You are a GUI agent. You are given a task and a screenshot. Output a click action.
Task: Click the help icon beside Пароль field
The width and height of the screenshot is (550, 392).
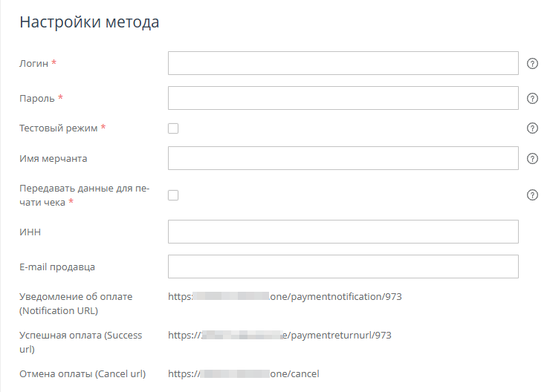pyautogui.click(x=532, y=98)
